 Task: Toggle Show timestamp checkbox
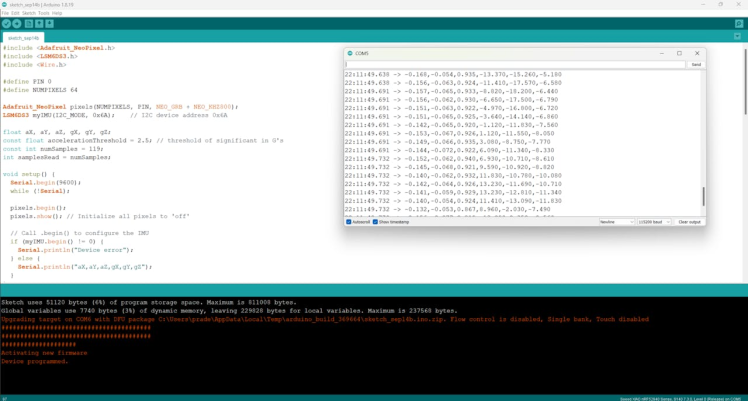pos(375,222)
